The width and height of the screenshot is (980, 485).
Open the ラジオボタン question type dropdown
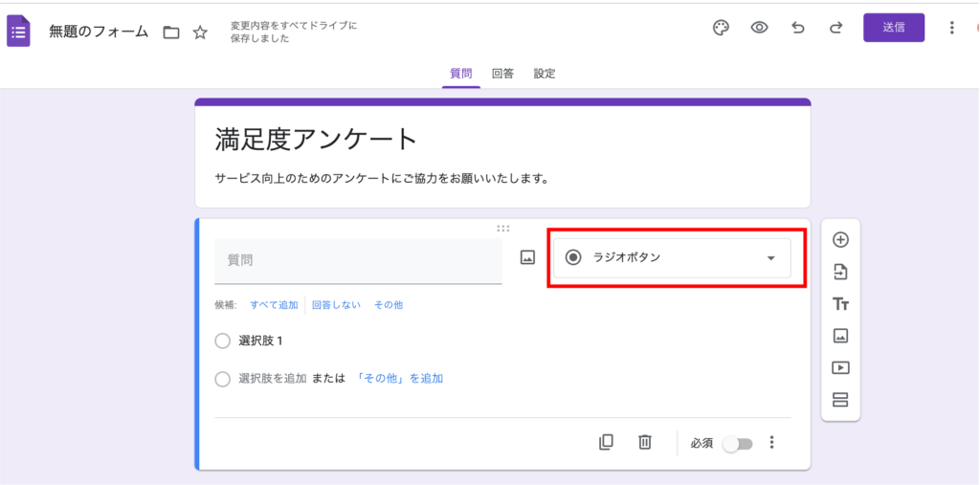click(x=672, y=257)
